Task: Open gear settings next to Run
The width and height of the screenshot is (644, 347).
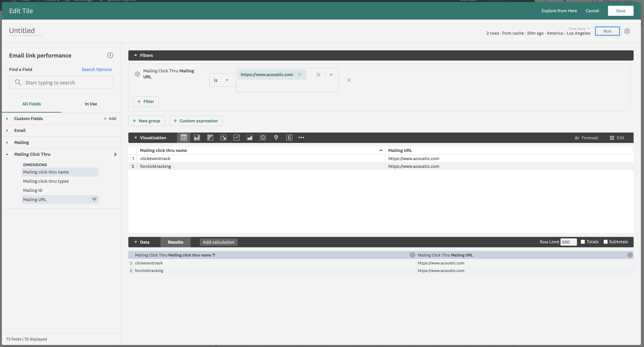Action: point(627,31)
